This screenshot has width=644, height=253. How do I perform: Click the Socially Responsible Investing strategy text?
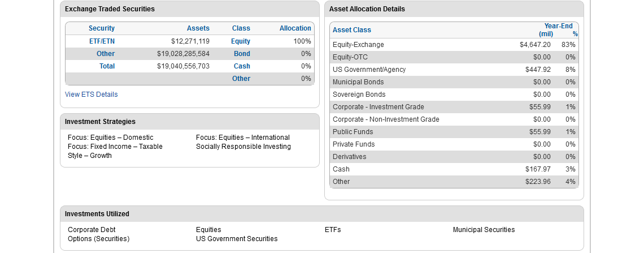243,147
